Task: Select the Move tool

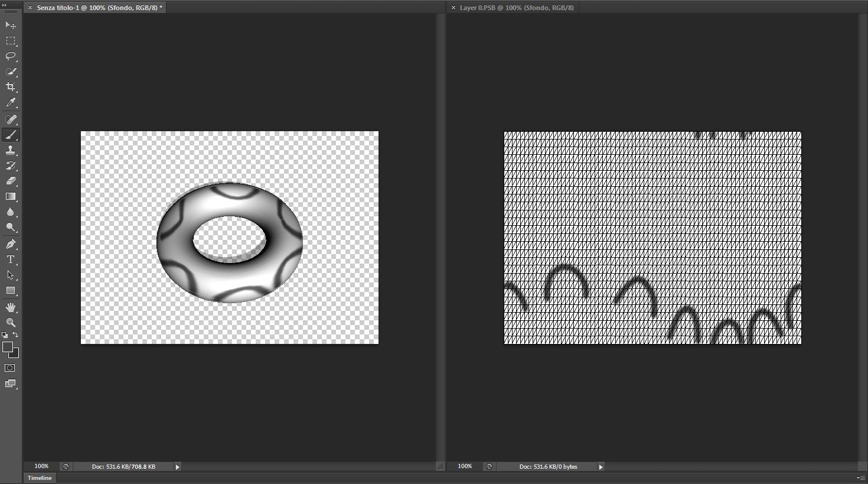Action: coord(11,25)
